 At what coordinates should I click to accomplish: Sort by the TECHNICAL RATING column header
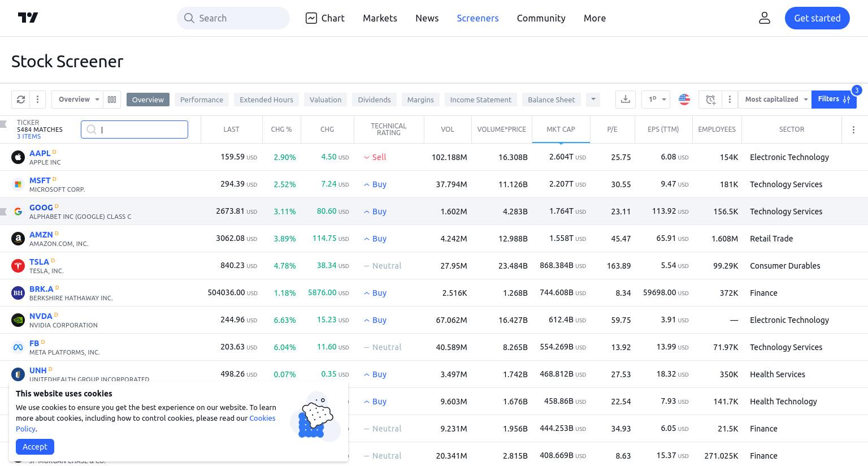(x=389, y=130)
